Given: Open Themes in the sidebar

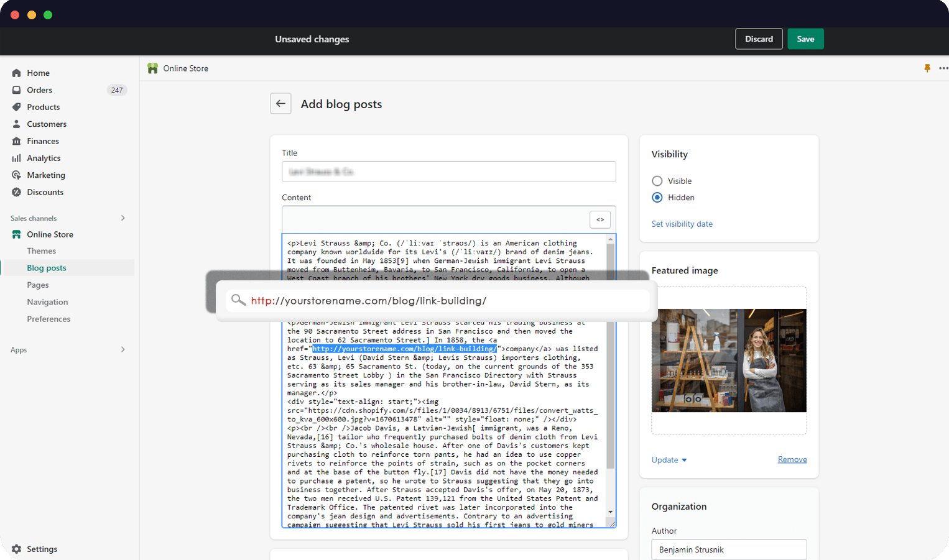Looking at the screenshot, I should click(42, 251).
